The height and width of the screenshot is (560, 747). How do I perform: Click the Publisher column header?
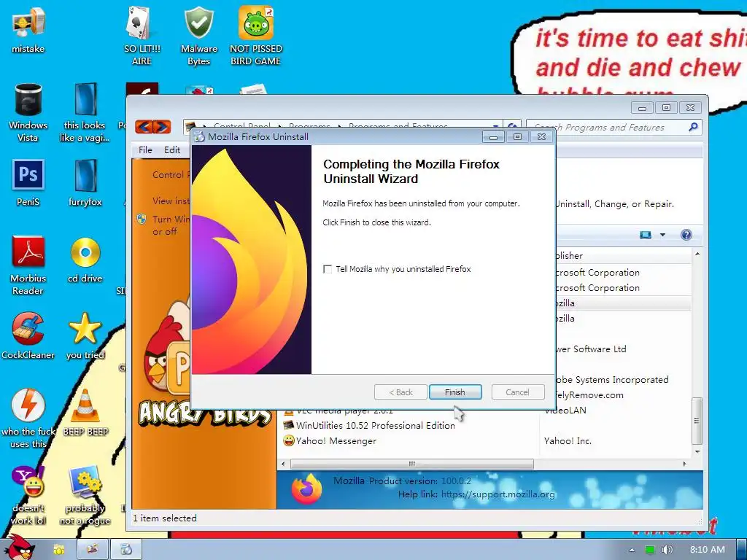623,256
